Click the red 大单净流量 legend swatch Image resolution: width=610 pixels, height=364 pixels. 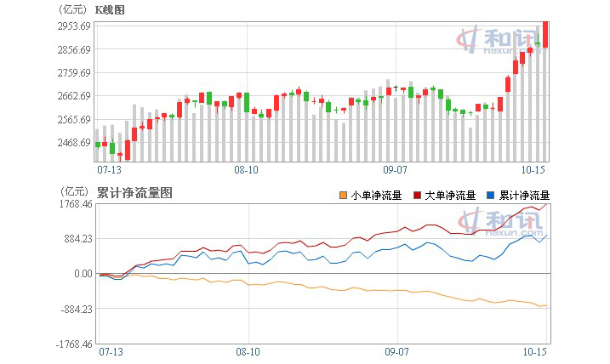click(417, 196)
